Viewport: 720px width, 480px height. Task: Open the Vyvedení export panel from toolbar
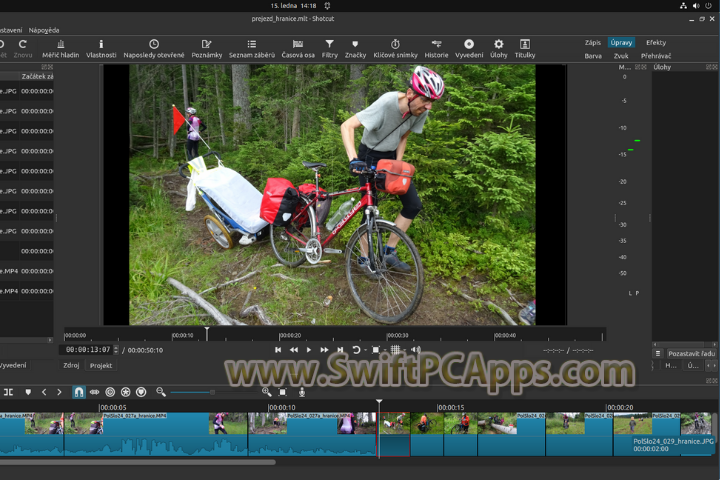[469, 49]
